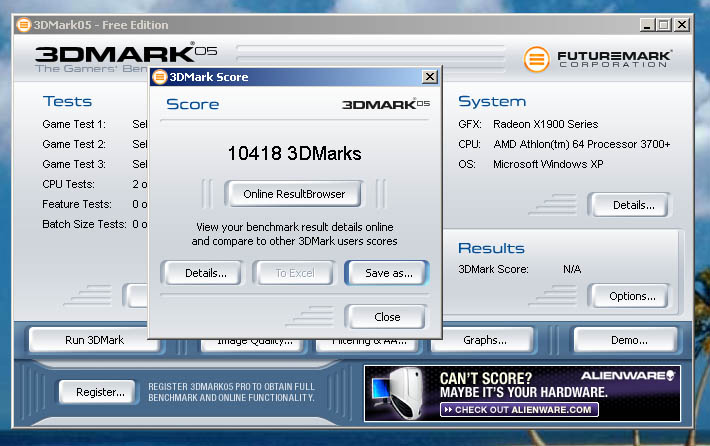Launch the Demo
The height and width of the screenshot is (446, 710).
coord(626,340)
